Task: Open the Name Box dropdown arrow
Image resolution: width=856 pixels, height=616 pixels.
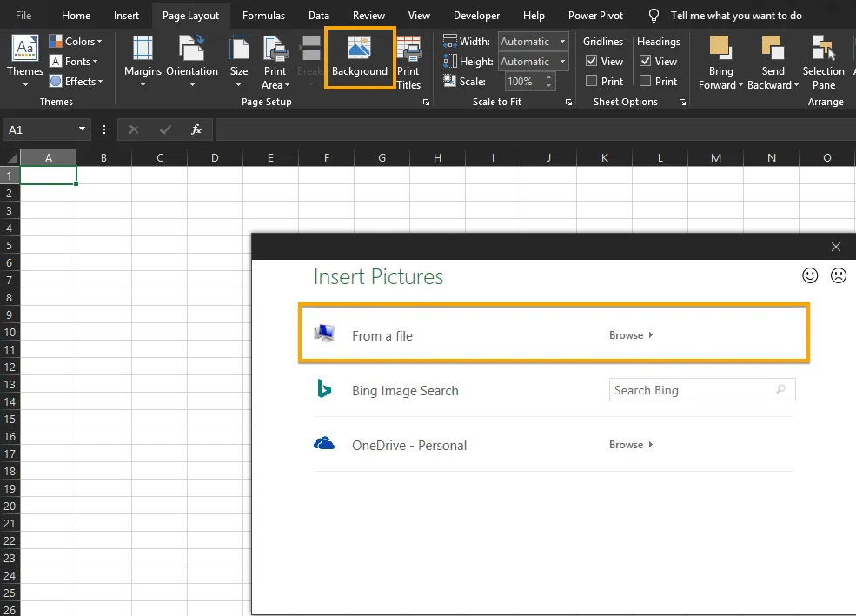Action: (x=82, y=129)
